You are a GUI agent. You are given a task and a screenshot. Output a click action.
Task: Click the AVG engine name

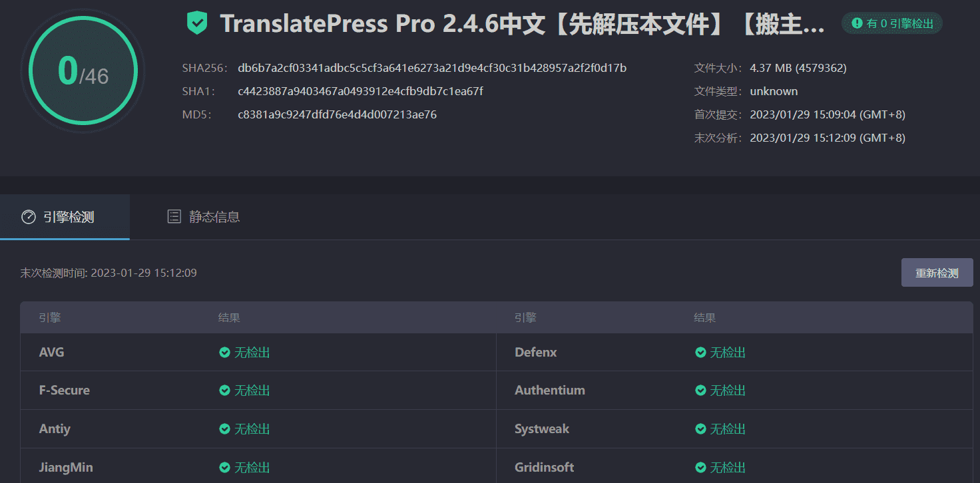52,353
